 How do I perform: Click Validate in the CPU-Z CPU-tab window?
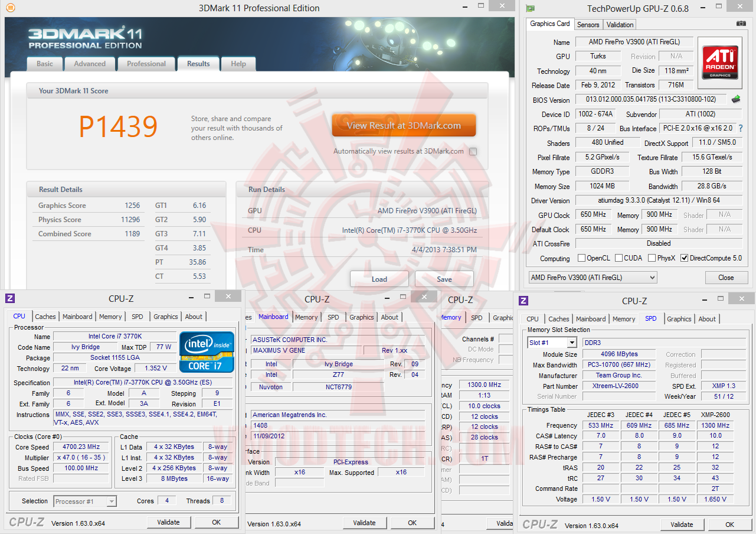pyautogui.click(x=169, y=522)
